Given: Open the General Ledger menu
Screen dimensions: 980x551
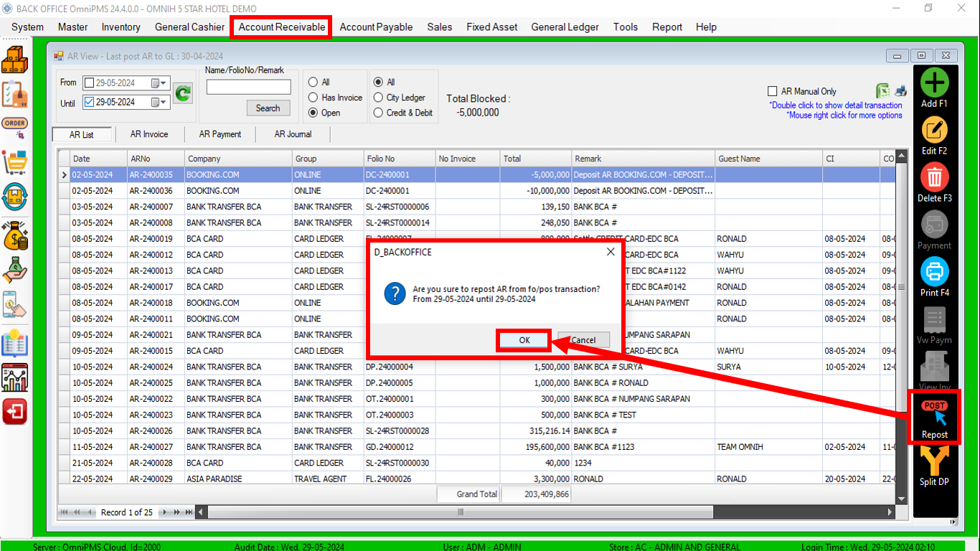Looking at the screenshot, I should tap(565, 27).
